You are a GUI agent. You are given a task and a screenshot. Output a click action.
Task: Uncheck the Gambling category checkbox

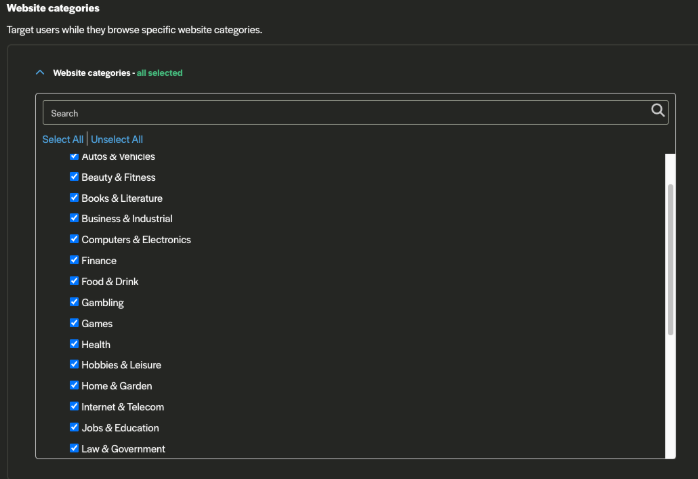click(x=74, y=302)
